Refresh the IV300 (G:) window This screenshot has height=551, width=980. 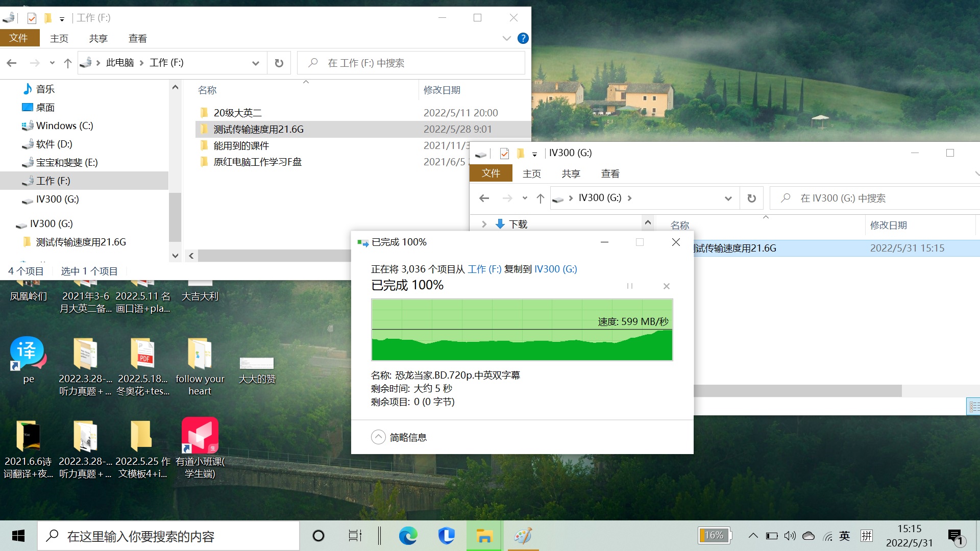coord(751,198)
